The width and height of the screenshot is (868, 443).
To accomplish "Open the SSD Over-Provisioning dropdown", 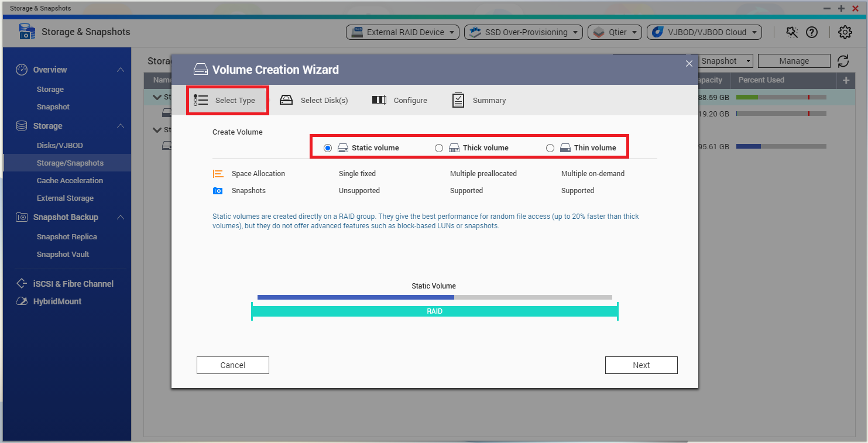I will pos(523,32).
